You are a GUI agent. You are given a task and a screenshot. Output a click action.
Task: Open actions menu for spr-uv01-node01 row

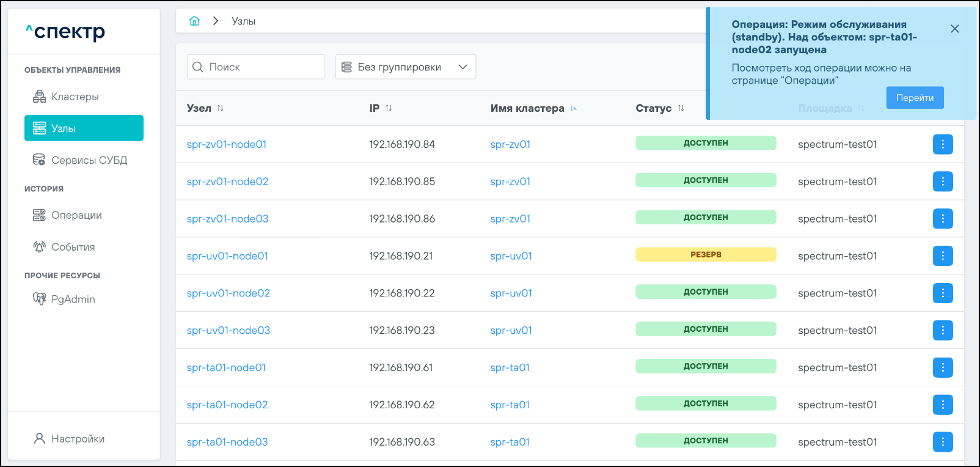tap(942, 256)
